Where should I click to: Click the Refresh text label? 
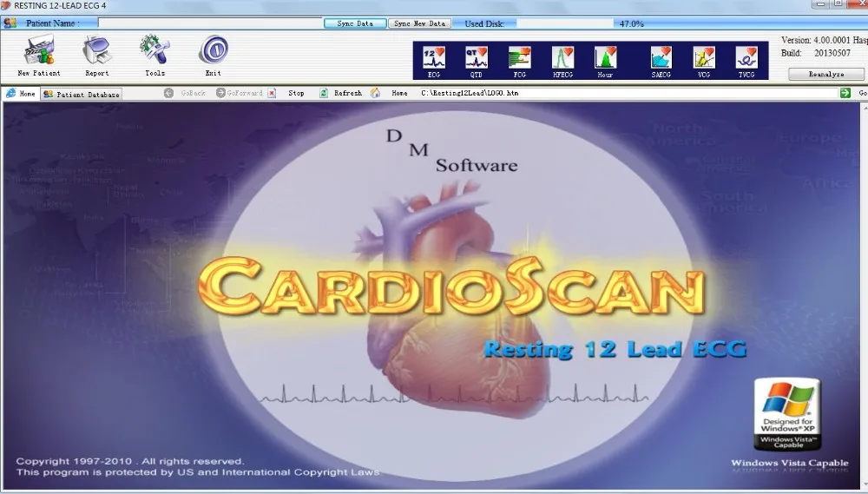point(348,93)
